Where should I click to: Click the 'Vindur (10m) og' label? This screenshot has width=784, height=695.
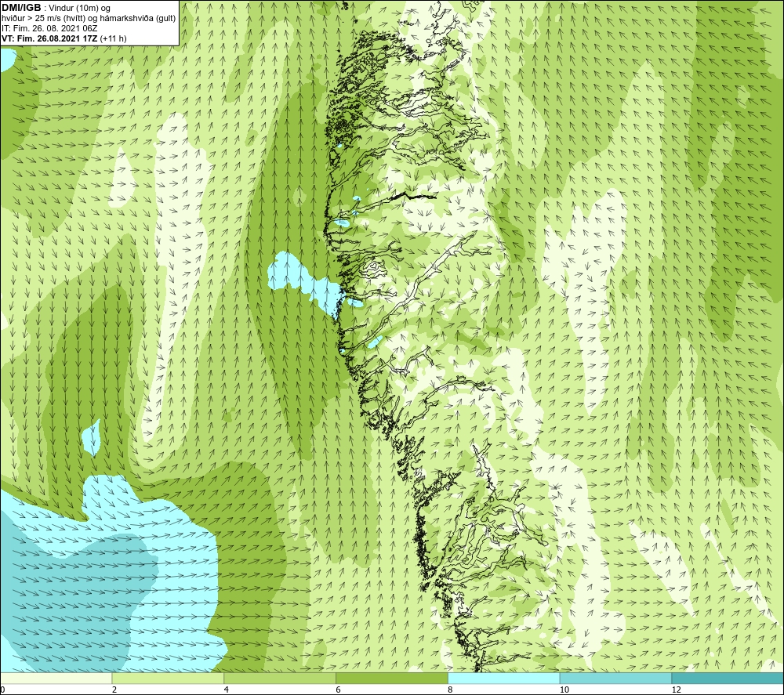[79, 9]
